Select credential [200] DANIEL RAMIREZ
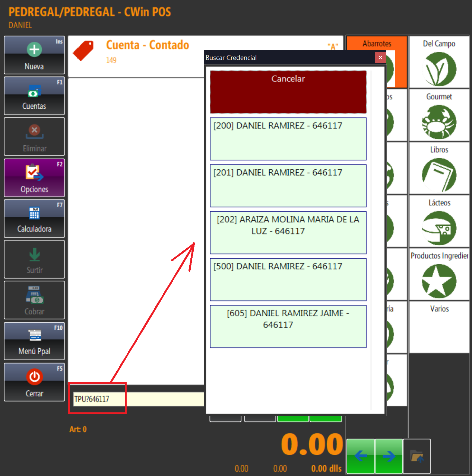The height and width of the screenshot is (476, 472). (288, 139)
